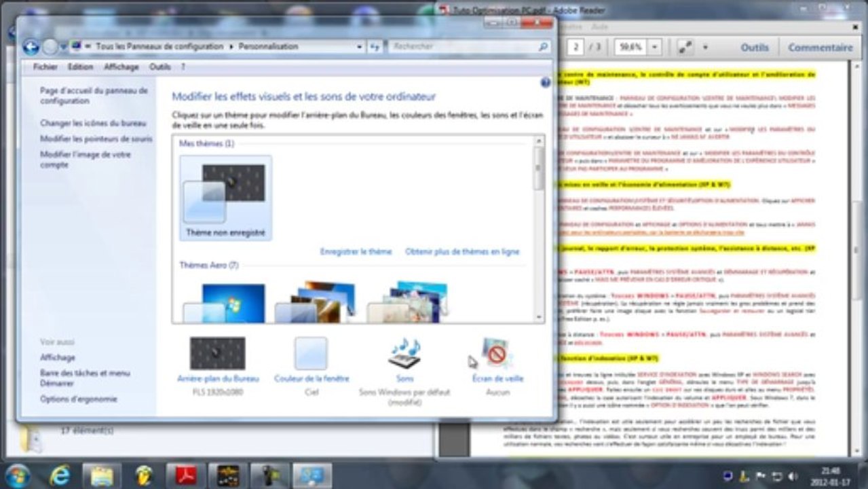868x489 pixels.
Task: Open Modifier les pointeurs de souris
Action: click(96, 139)
